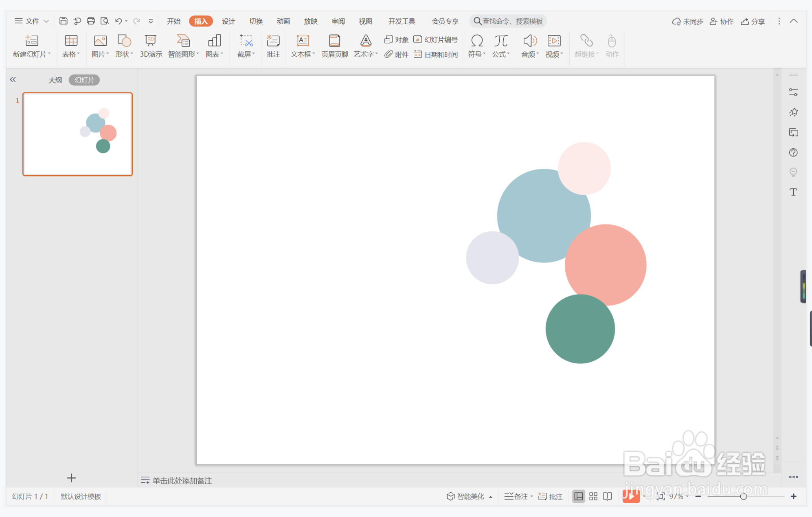This screenshot has height=517, width=812.
Task: Click the save icon in quick access bar
Action: (x=63, y=21)
